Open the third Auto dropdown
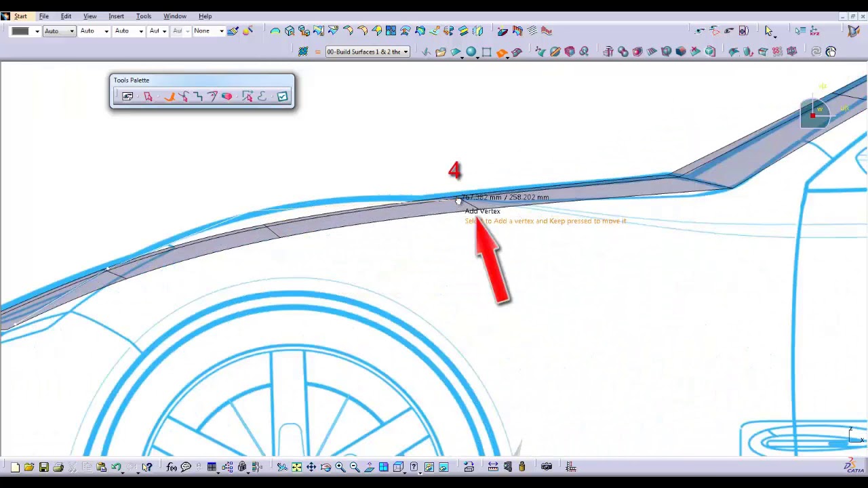Screen dimensions: 868x488 coord(129,31)
